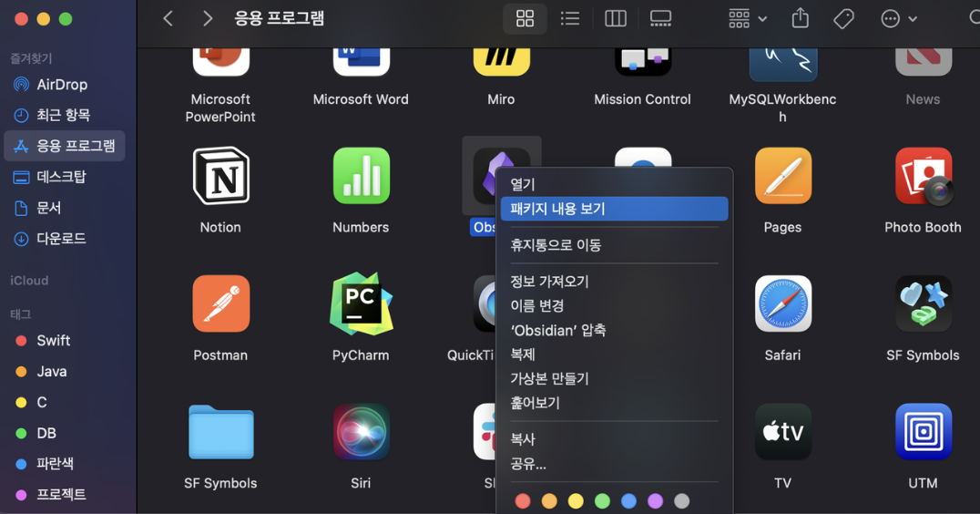980x514 pixels.
Task: Select the C tag in sidebar
Action: tap(65, 402)
